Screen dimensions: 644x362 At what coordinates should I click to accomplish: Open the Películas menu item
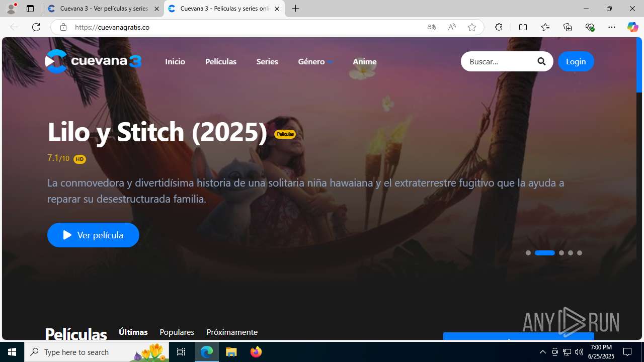point(221,61)
